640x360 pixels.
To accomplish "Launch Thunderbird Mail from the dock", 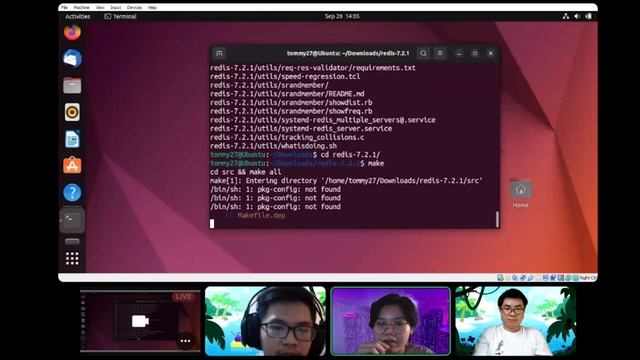I will 72,59.
